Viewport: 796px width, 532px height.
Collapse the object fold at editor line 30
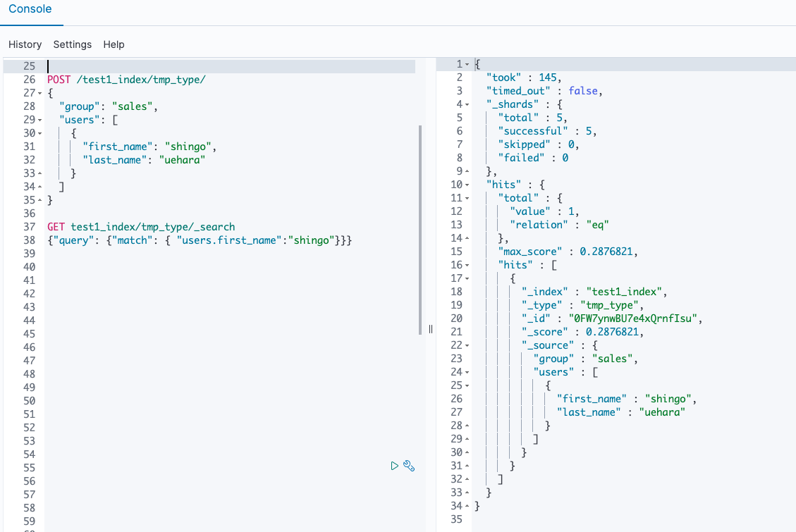pos(40,133)
